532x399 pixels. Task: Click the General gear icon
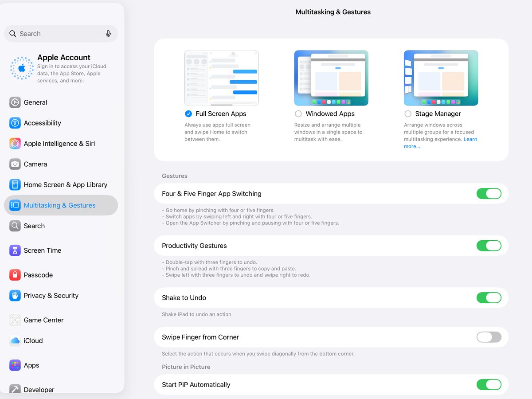[15, 102]
